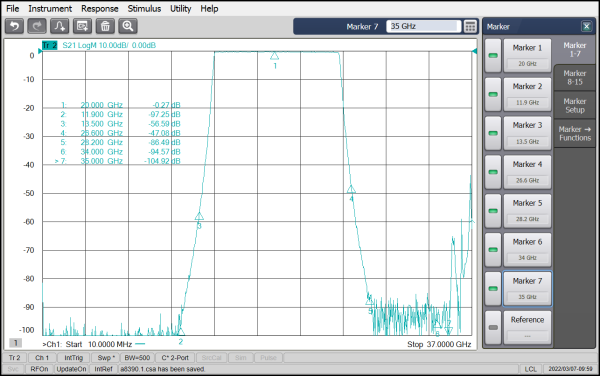Click marker 1 triangle on the trace
The width and height of the screenshot is (600, 376).
[x=274, y=56]
